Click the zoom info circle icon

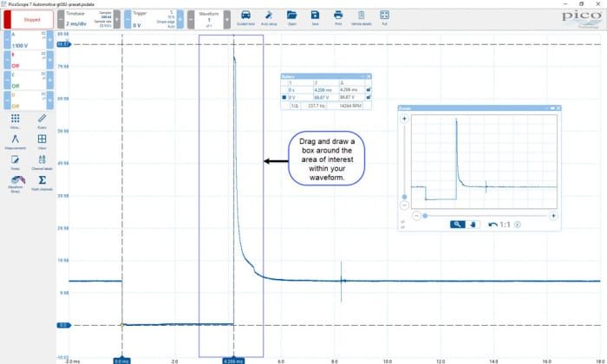click(518, 224)
